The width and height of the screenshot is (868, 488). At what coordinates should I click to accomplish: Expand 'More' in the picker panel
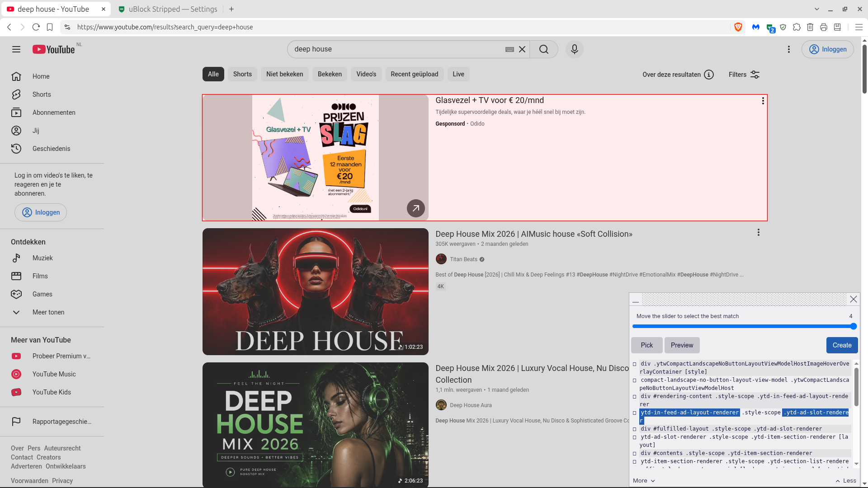coord(644,481)
